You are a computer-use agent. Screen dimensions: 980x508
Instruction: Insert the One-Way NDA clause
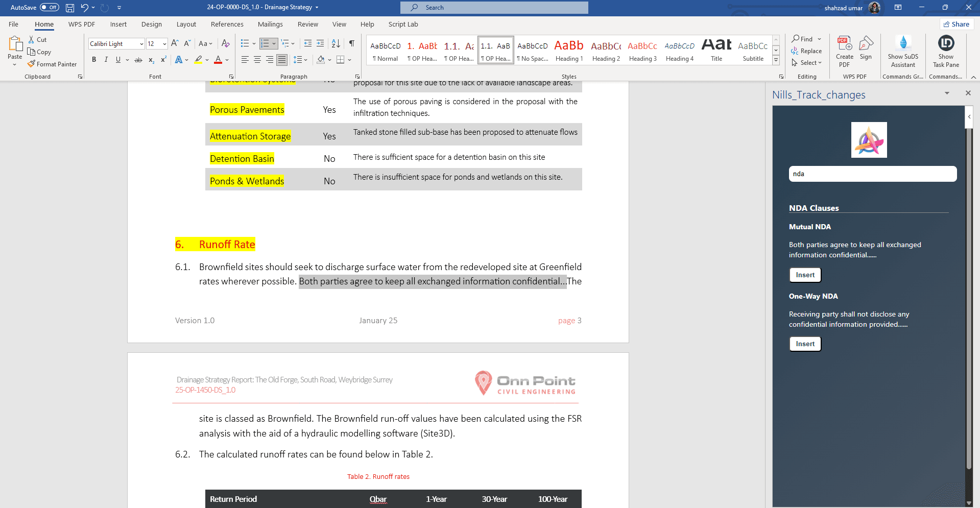pyautogui.click(x=805, y=344)
